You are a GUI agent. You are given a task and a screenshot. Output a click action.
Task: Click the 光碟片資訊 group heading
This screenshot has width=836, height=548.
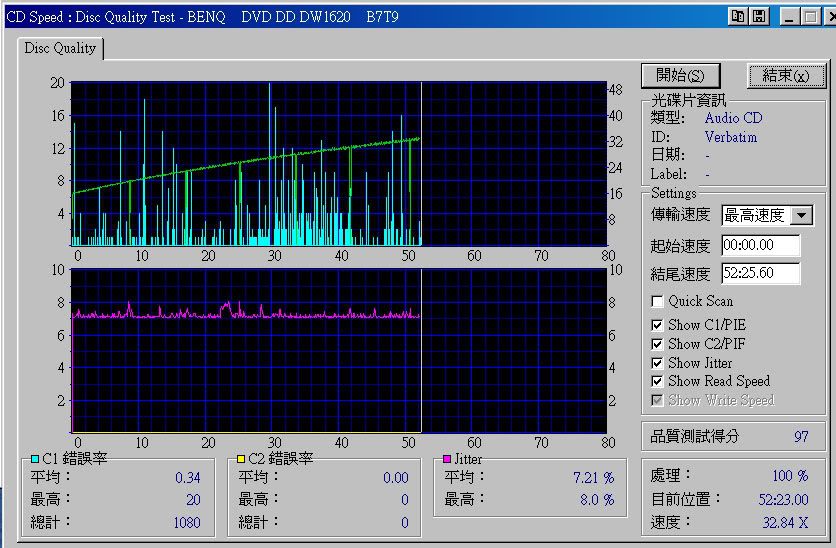pyautogui.click(x=688, y=100)
